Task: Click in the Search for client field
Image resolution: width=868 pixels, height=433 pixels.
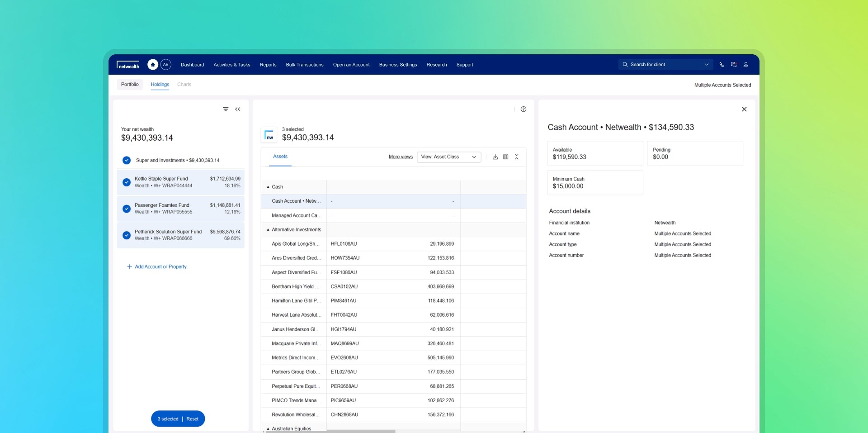Action: [665, 65]
